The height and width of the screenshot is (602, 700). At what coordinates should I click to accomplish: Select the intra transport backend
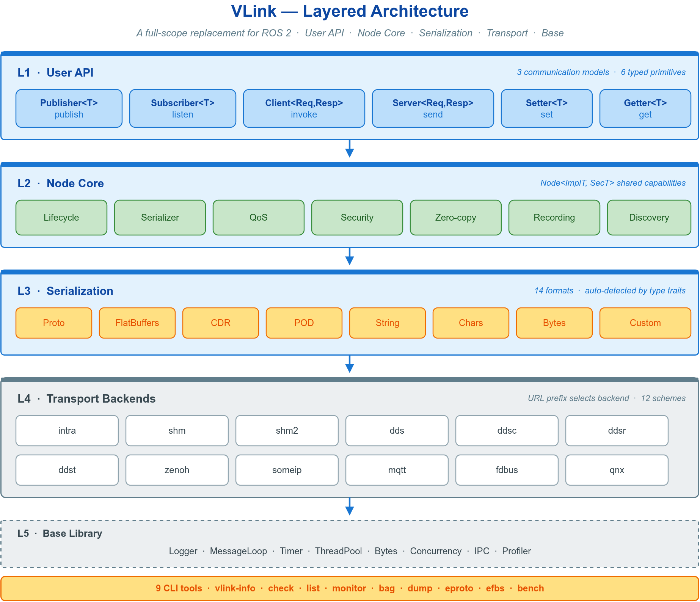pos(67,431)
